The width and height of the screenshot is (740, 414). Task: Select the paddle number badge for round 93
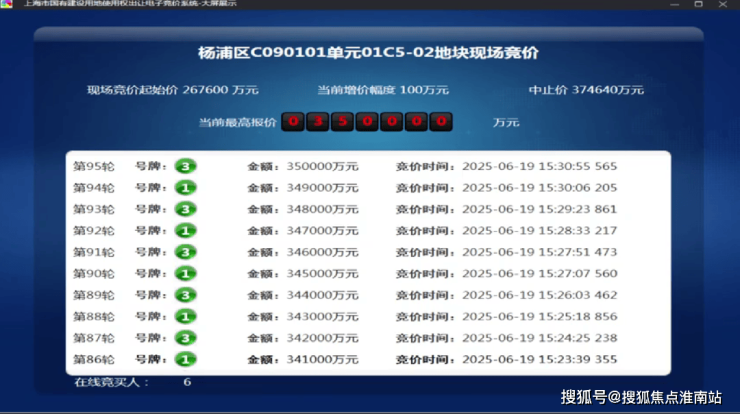pos(185,209)
